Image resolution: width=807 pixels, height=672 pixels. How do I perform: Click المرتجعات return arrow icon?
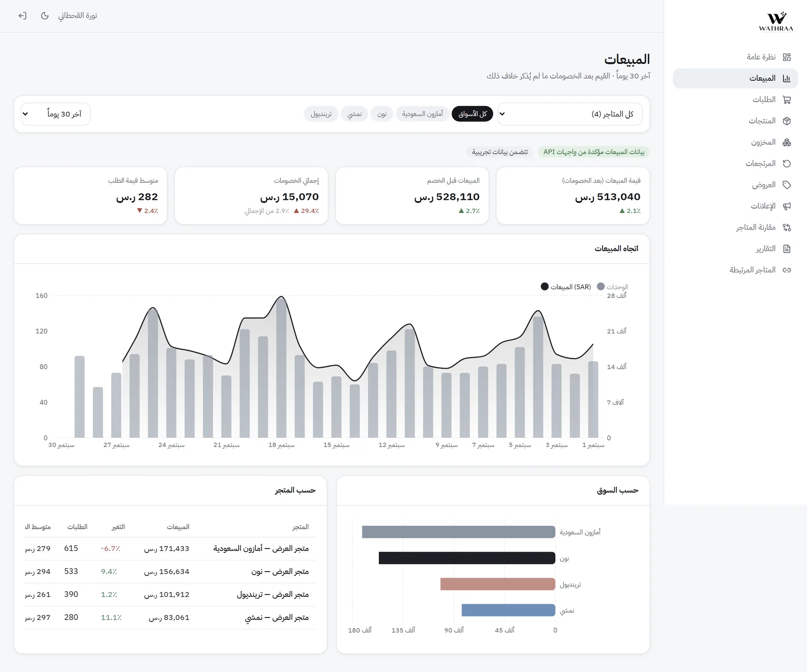[x=787, y=163]
